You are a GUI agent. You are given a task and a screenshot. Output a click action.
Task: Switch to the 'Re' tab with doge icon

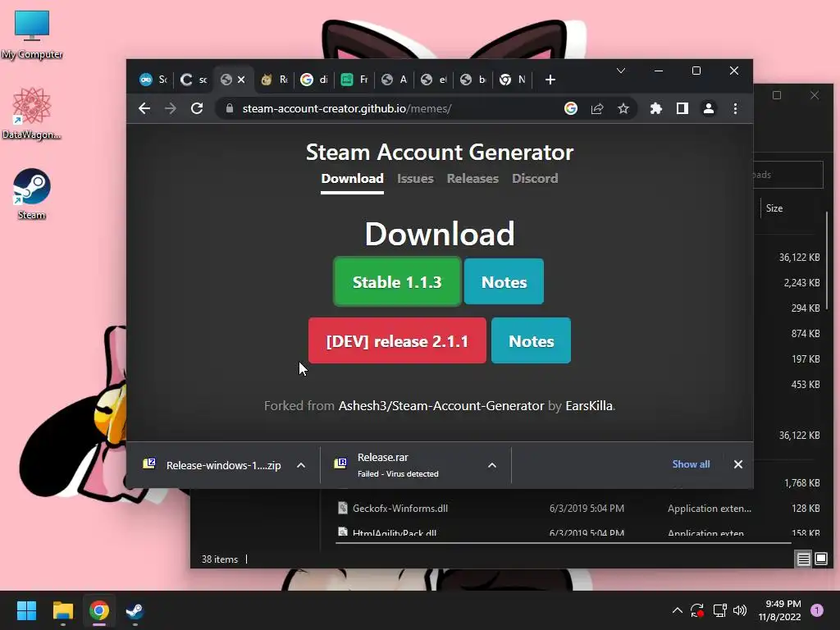click(x=274, y=80)
